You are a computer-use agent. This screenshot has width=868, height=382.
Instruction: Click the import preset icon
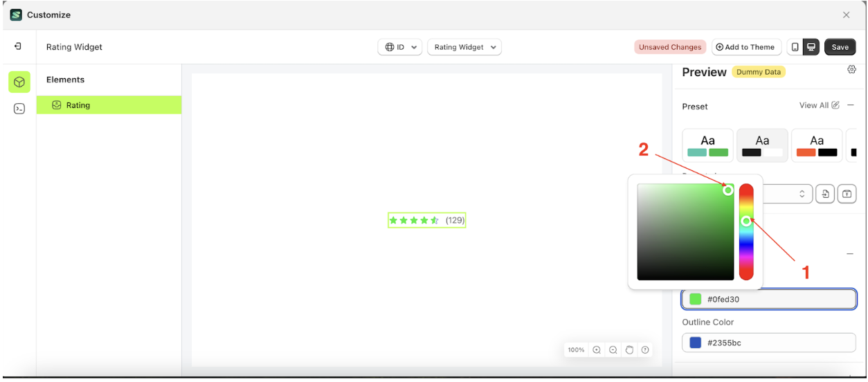(x=824, y=194)
